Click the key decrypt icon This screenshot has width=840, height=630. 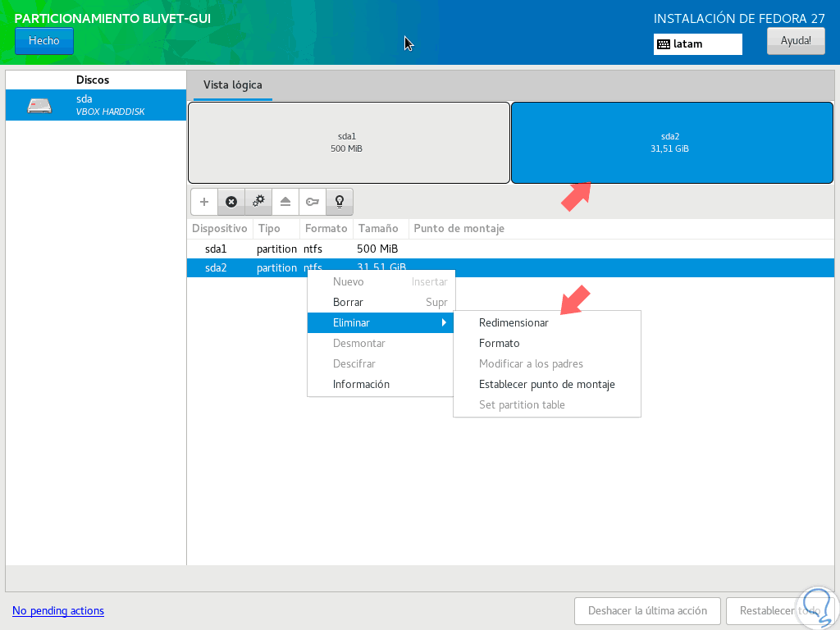point(313,202)
